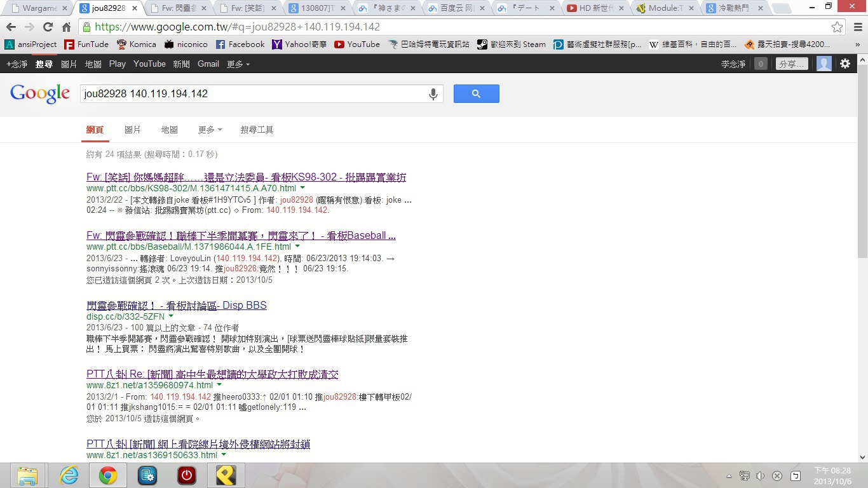Bookmark page with star icon
This screenshot has width=868, height=488.
coord(837,27)
